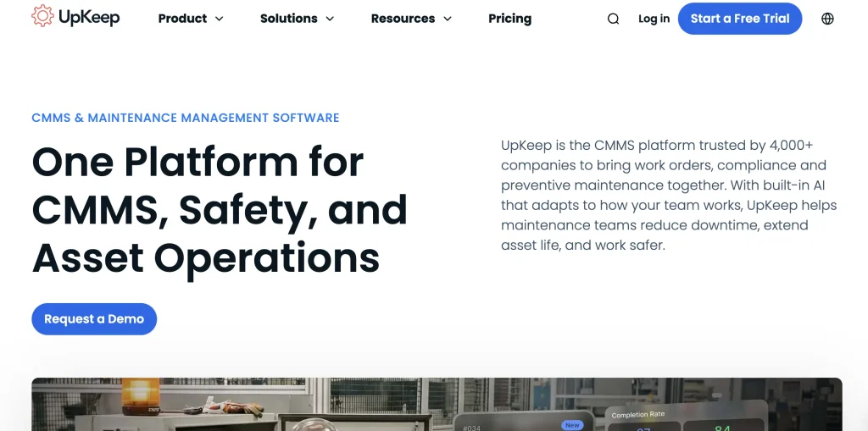This screenshot has width=868, height=431.
Task: Click the New badge on #034 card
Action: (572, 425)
